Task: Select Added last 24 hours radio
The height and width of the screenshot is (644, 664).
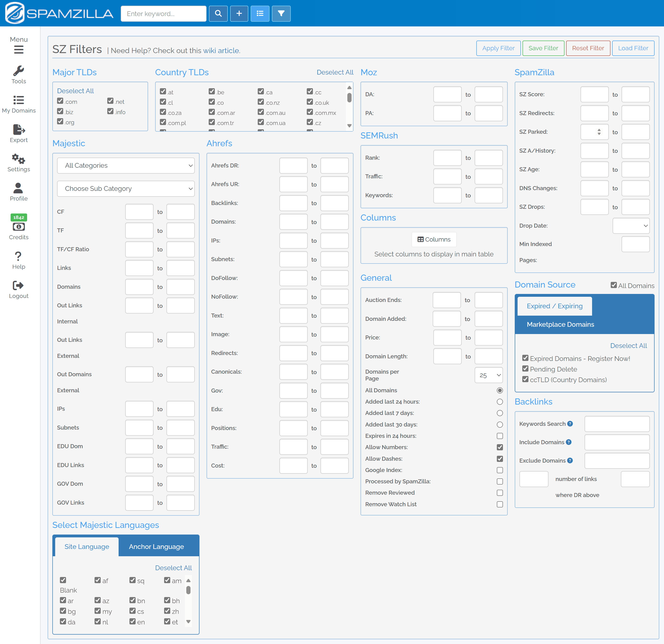Action: point(500,402)
